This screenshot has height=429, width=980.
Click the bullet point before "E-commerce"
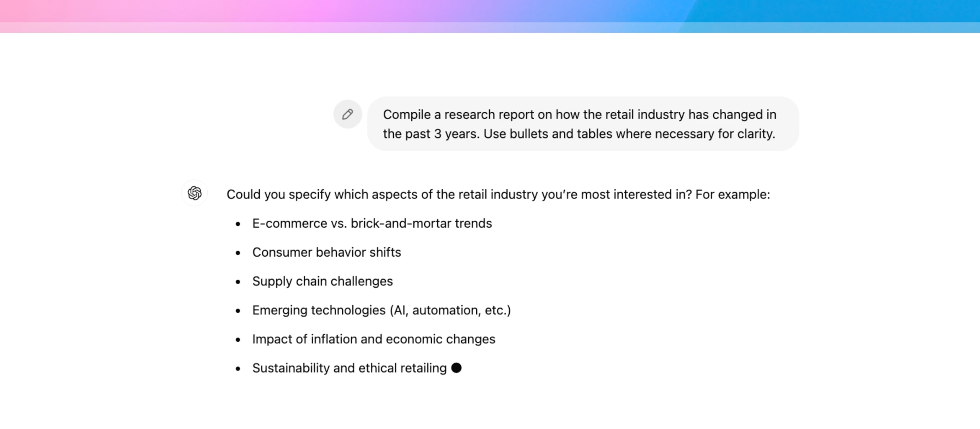[x=238, y=224]
